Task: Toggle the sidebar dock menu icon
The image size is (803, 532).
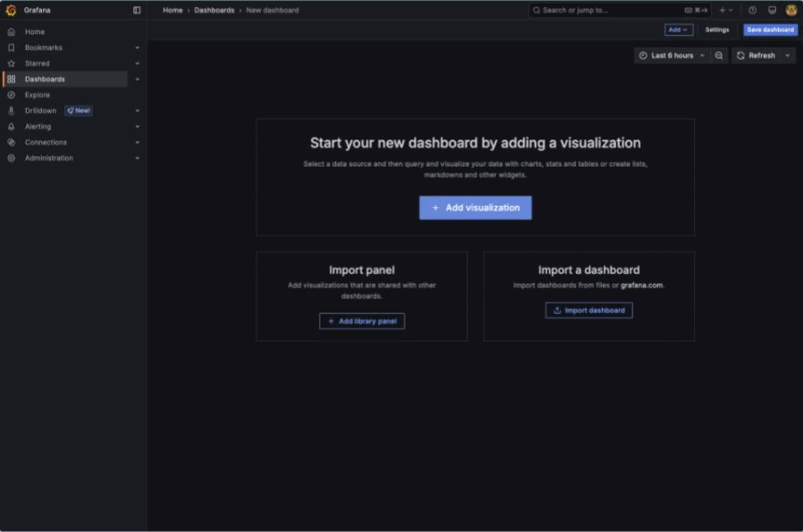Action: [x=137, y=10]
